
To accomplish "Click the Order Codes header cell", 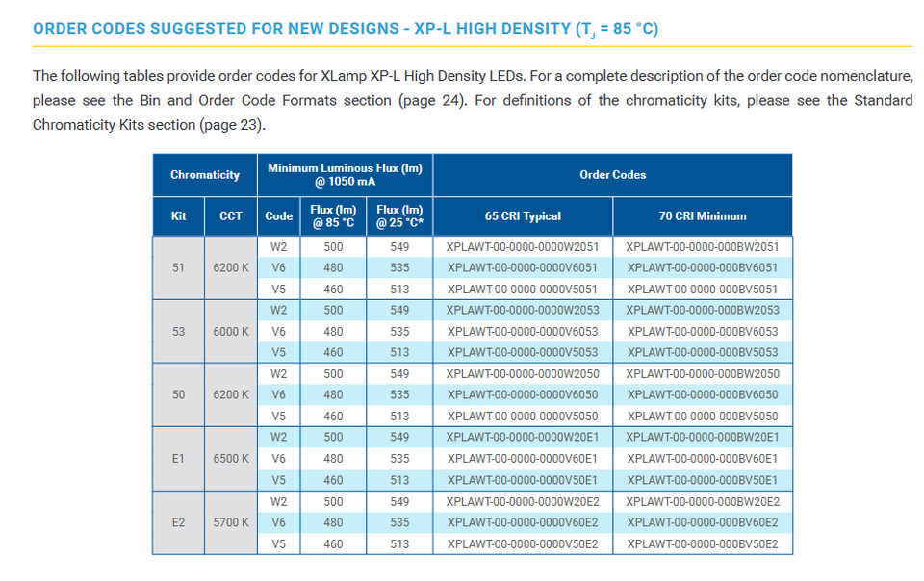I will (x=612, y=175).
